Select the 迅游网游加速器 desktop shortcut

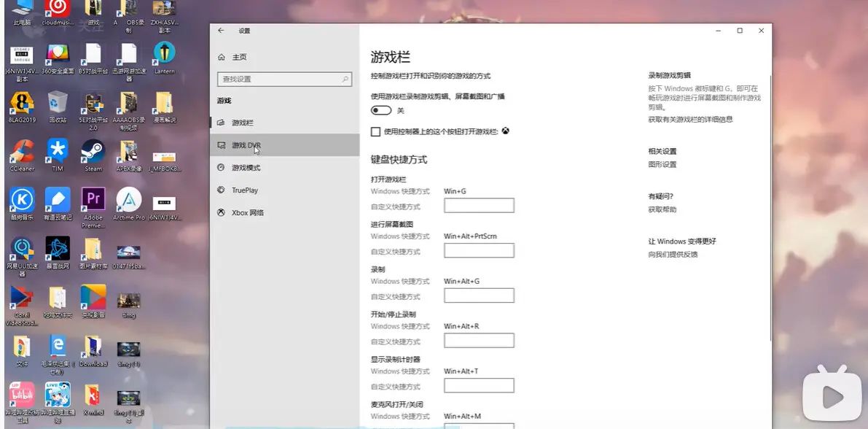tap(128, 62)
